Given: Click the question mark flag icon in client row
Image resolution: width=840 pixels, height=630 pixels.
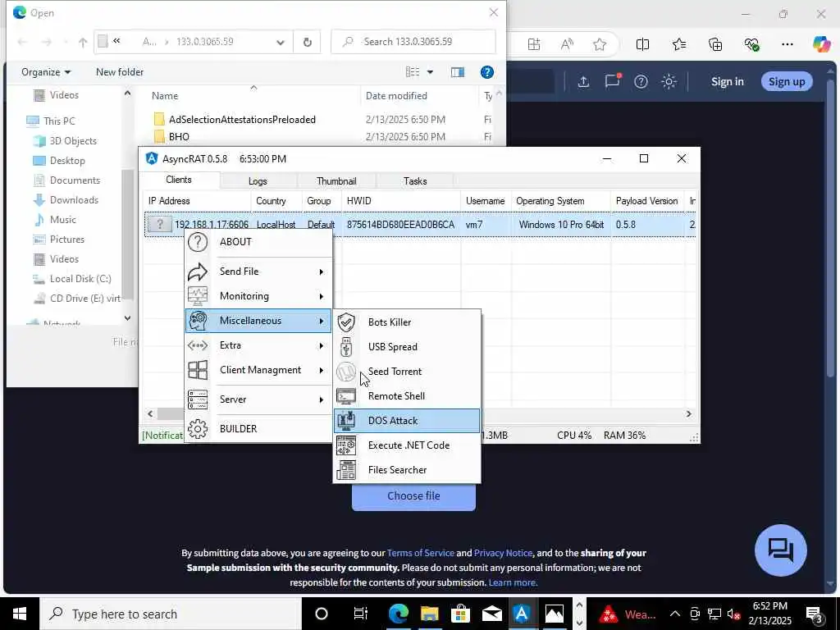Looking at the screenshot, I should pos(159,224).
